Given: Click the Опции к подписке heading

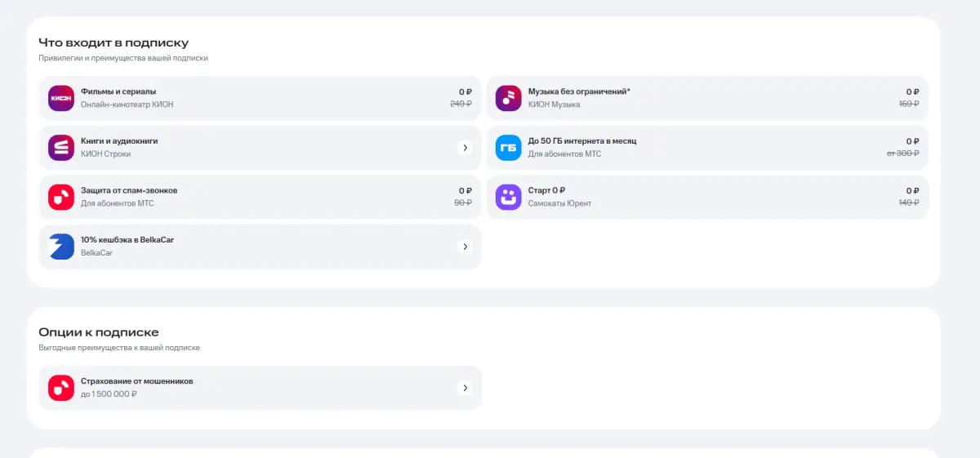Looking at the screenshot, I should click(99, 332).
